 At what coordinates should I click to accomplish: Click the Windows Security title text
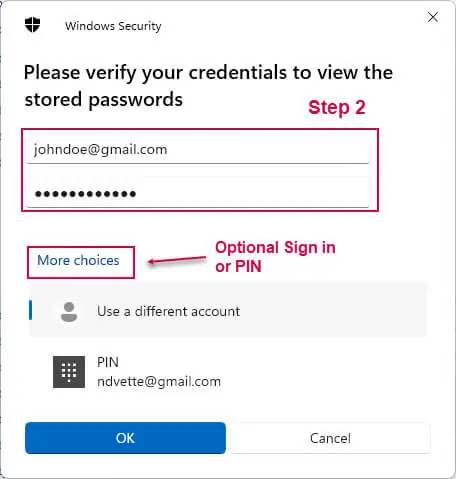pyautogui.click(x=113, y=26)
